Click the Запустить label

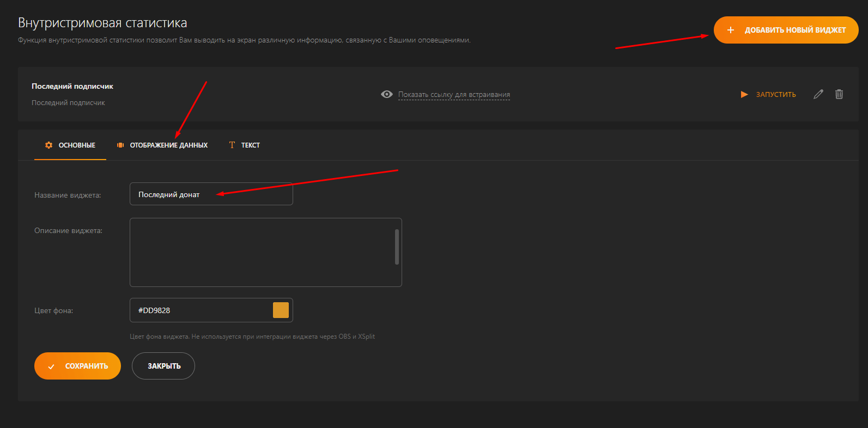coord(776,95)
